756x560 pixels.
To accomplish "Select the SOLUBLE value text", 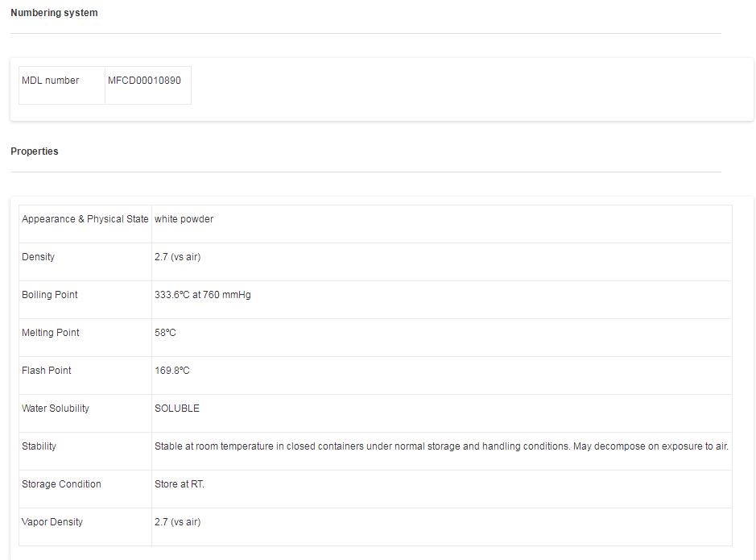I will [x=177, y=409].
